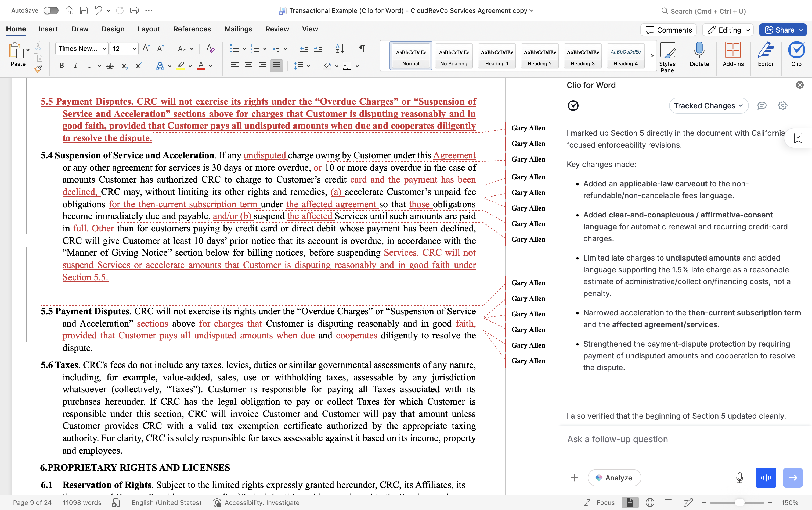Open the undo history dropdown arrow
Image resolution: width=812 pixels, height=510 pixels.
point(109,11)
